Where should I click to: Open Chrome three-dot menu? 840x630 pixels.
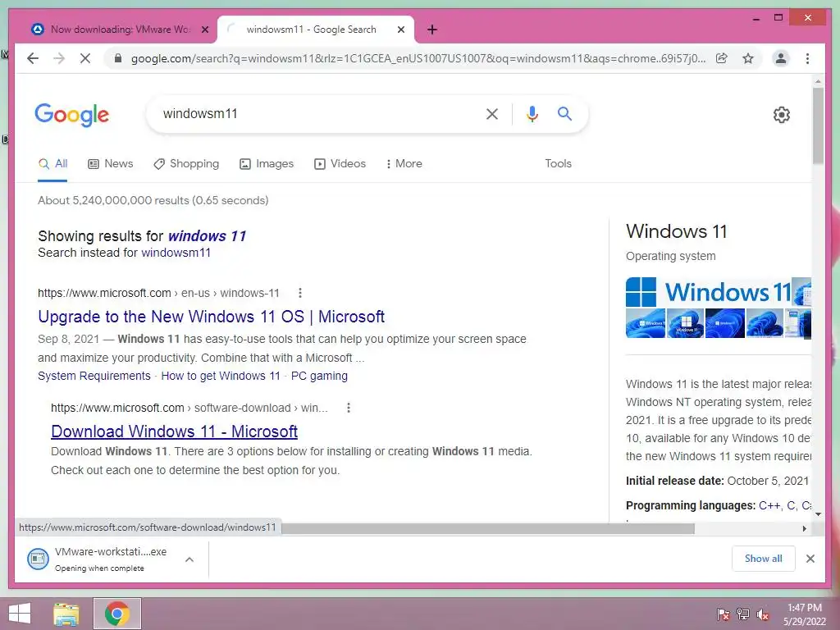coord(807,58)
